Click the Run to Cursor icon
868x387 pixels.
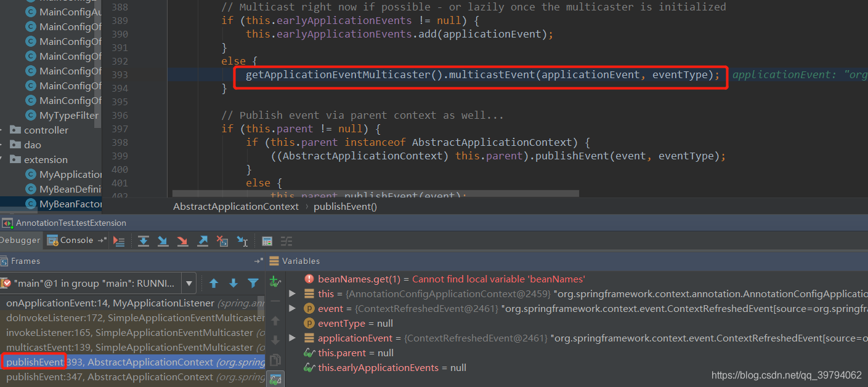click(243, 241)
